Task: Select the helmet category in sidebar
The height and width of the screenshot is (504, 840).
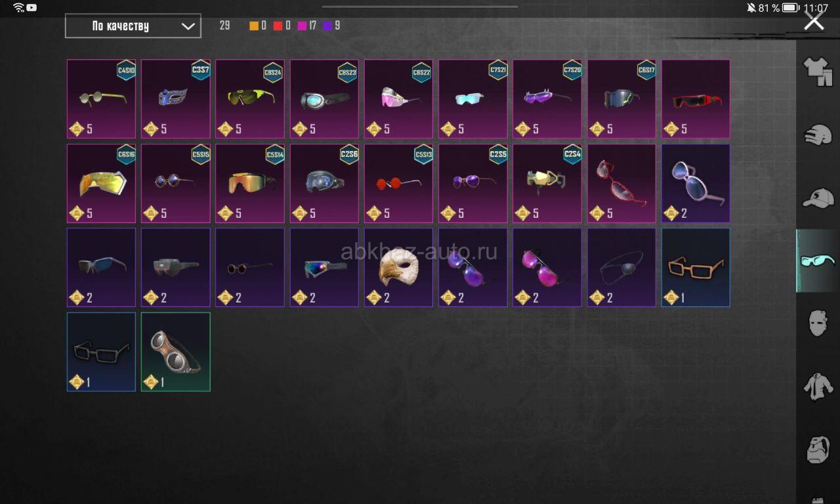Action: pos(818,135)
